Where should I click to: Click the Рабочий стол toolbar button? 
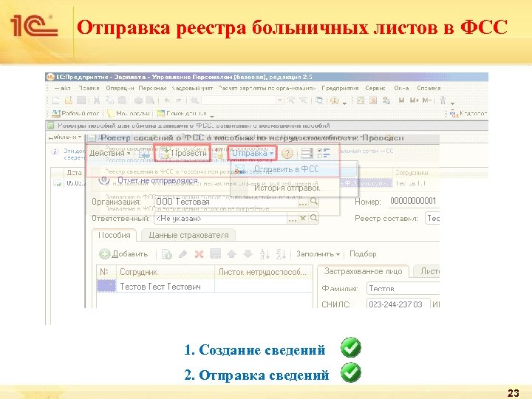(x=75, y=113)
